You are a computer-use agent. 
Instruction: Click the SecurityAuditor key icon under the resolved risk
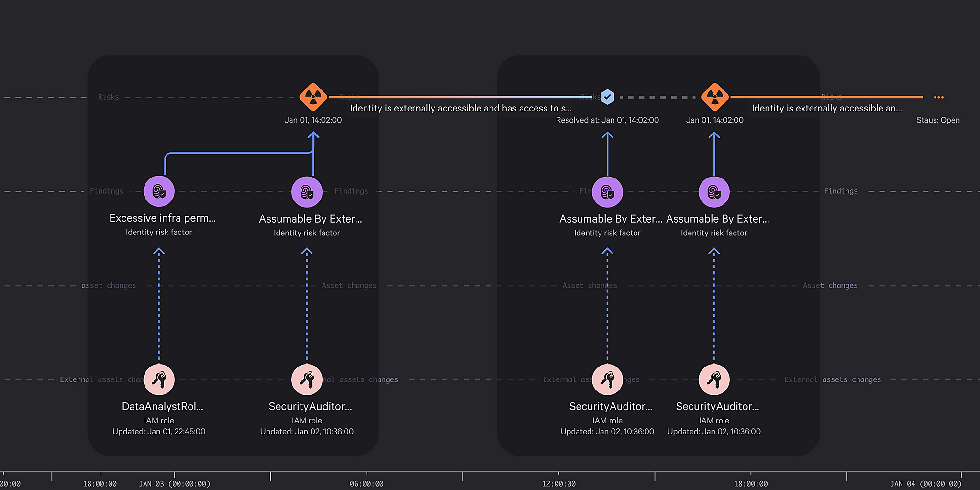(x=607, y=379)
